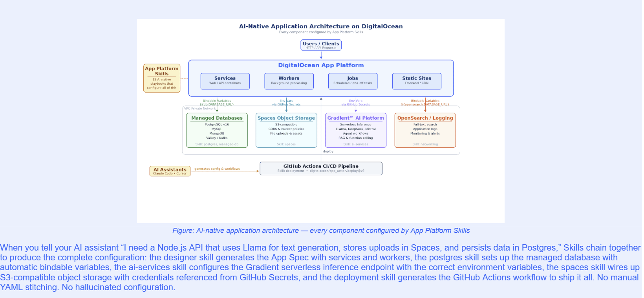Click 'Background processing' text under Workers
Viewport: 644px width, 298px height.
coord(289,83)
